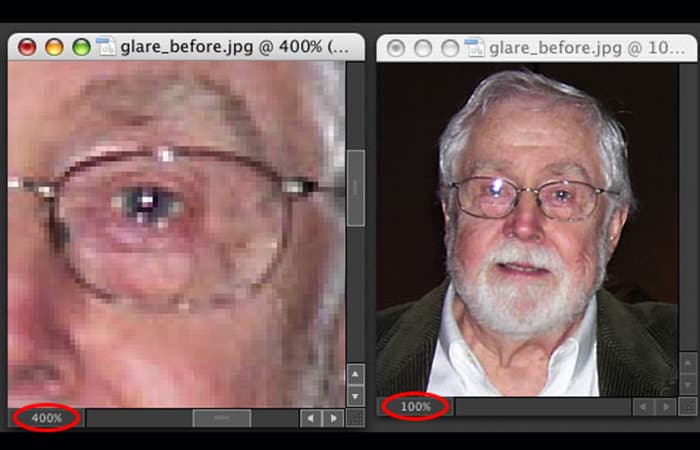The image size is (700, 450).
Task: Click the 100% zoom level field
Action: point(415,407)
